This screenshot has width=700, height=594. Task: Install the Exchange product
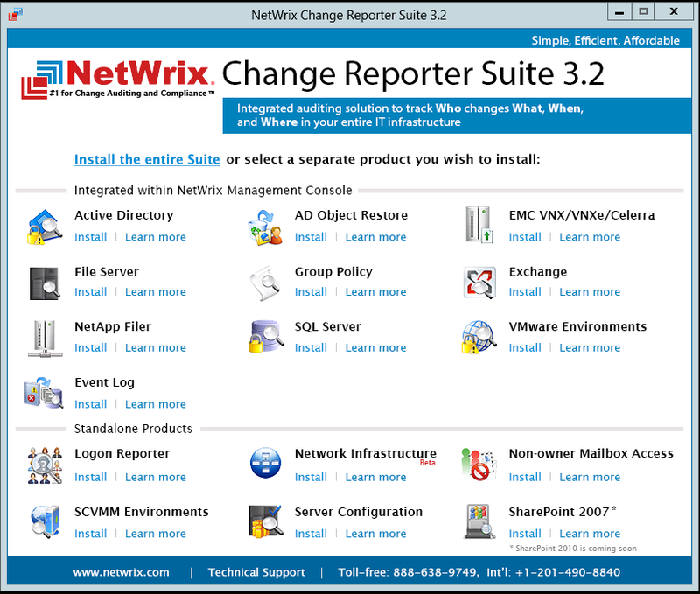click(x=524, y=291)
